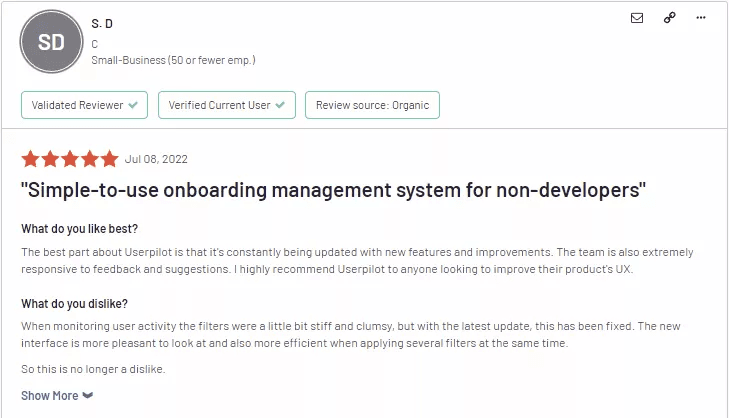Click the fifth rating star

[x=108, y=159]
